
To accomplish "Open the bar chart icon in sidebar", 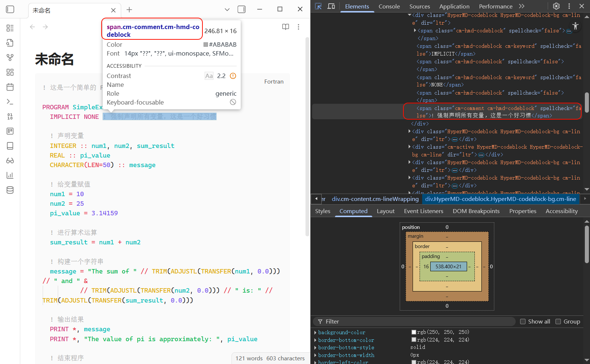I will [x=10, y=176].
